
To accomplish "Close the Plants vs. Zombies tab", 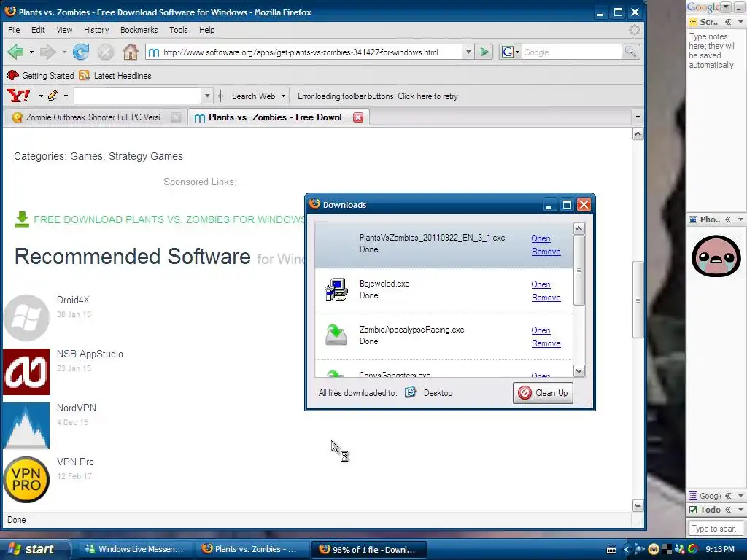I will (x=358, y=117).
